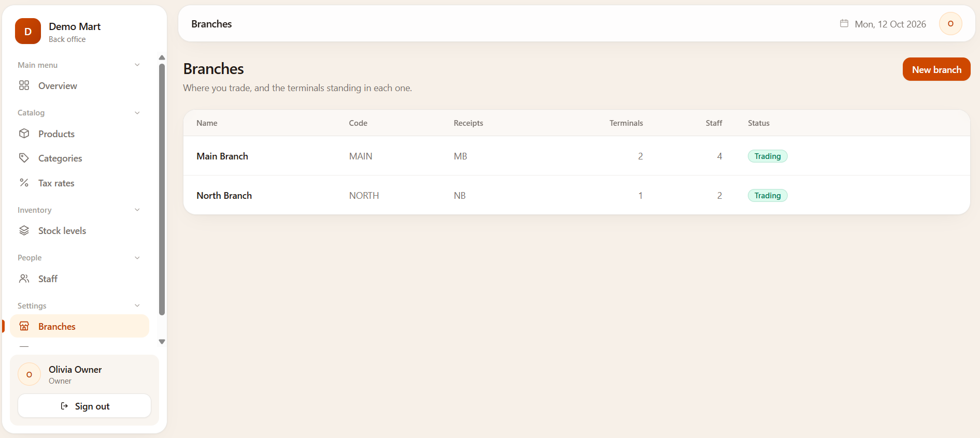Click the Products box icon
The height and width of the screenshot is (438, 980).
click(24, 134)
